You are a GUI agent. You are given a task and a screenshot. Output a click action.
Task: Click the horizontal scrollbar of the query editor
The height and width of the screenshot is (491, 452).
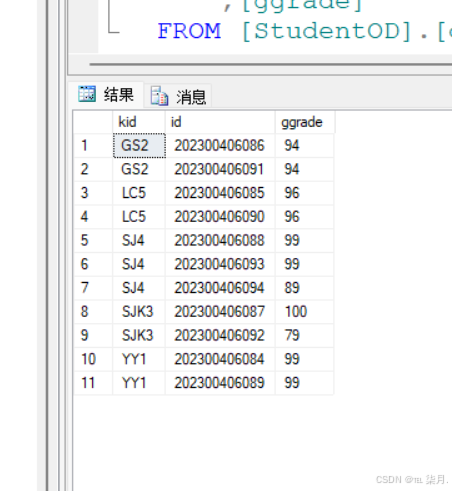pyautogui.click(x=270, y=64)
